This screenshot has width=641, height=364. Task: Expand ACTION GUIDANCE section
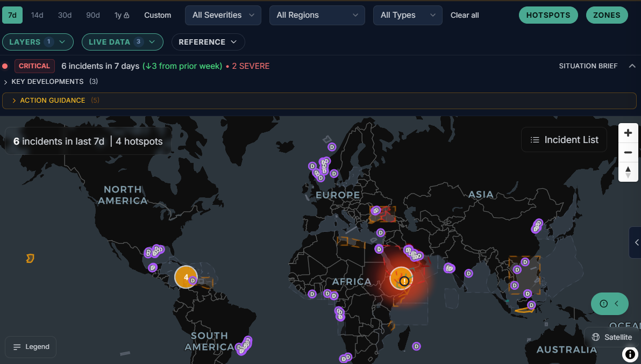pyautogui.click(x=319, y=101)
